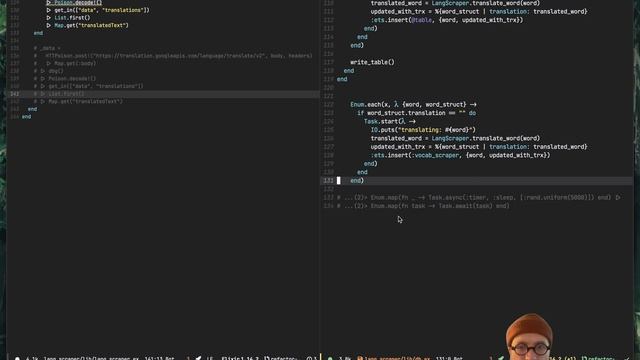The height and width of the screenshot is (360, 640).
Task: Click Elixir 1.16.2 version in left modeline
Action: [240, 358]
